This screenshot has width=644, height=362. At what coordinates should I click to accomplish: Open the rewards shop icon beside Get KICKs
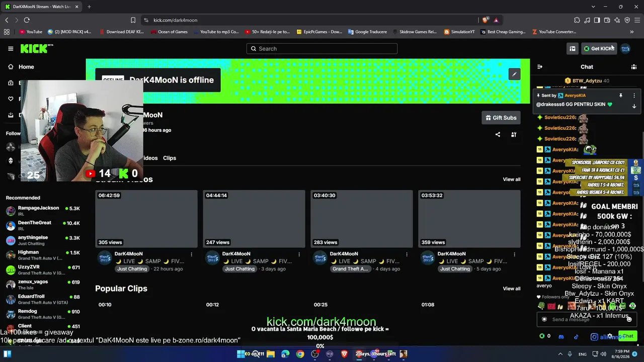[x=572, y=49]
